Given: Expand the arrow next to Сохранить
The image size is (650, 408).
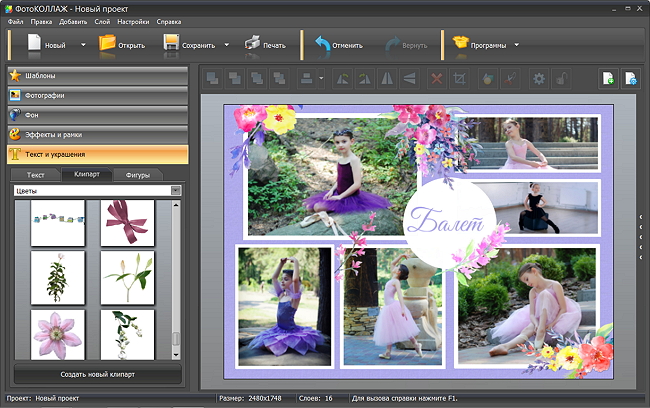Looking at the screenshot, I should tap(227, 45).
